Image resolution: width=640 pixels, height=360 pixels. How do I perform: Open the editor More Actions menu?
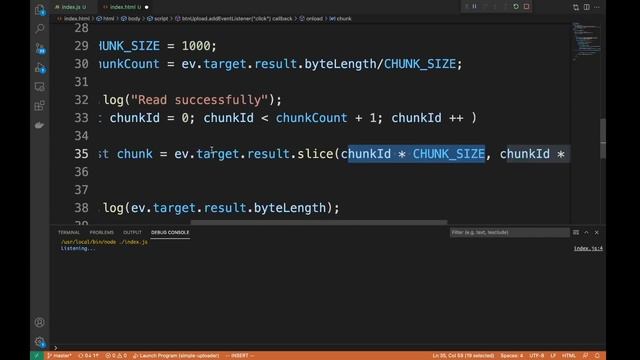pos(597,7)
